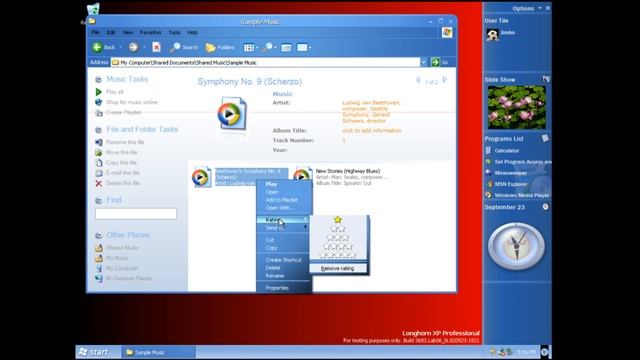The width and height of the screenshot is (640, 360).
Task: Go to My Music folder
Action: click(x=117, y=258)
